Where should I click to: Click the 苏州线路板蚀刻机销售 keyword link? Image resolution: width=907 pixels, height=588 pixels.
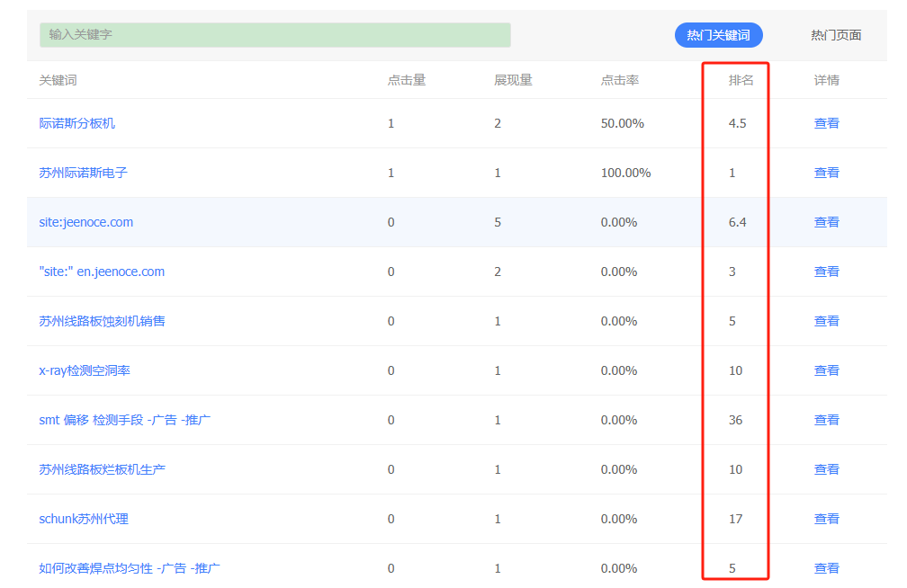103,321
